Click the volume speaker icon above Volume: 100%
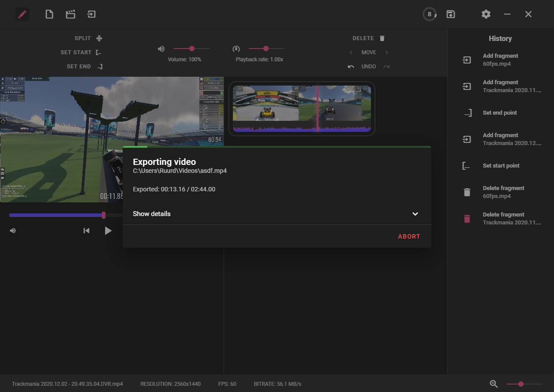The image size is (554, 392). pyautogui.click(x=161, y=49)
